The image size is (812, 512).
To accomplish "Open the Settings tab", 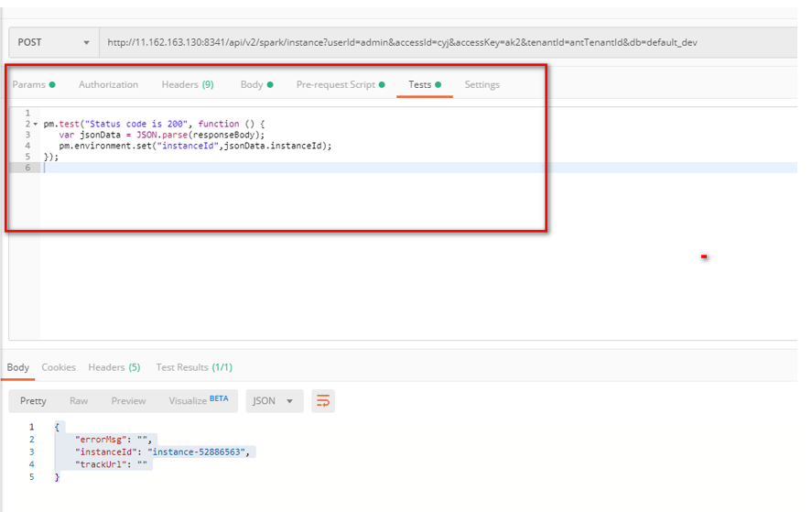I will click(x=482, y=84).
